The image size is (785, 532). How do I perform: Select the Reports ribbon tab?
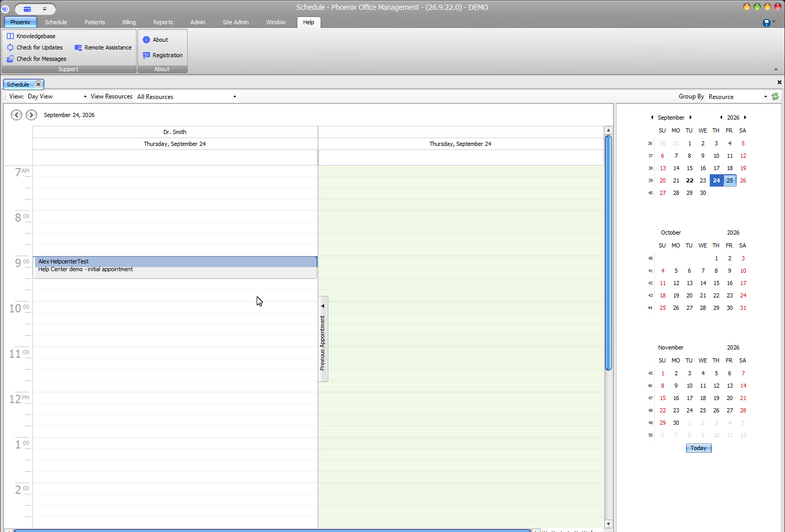coord(163,22)
